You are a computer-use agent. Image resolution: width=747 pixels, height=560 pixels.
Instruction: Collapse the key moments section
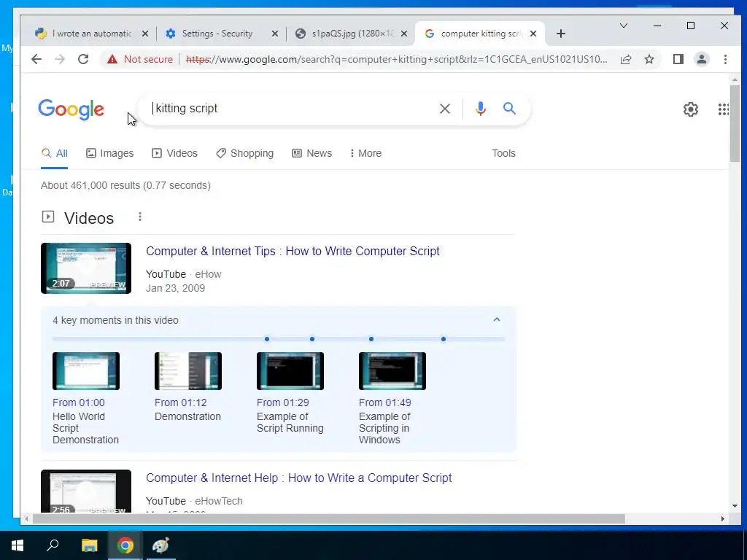coord(496,319)
